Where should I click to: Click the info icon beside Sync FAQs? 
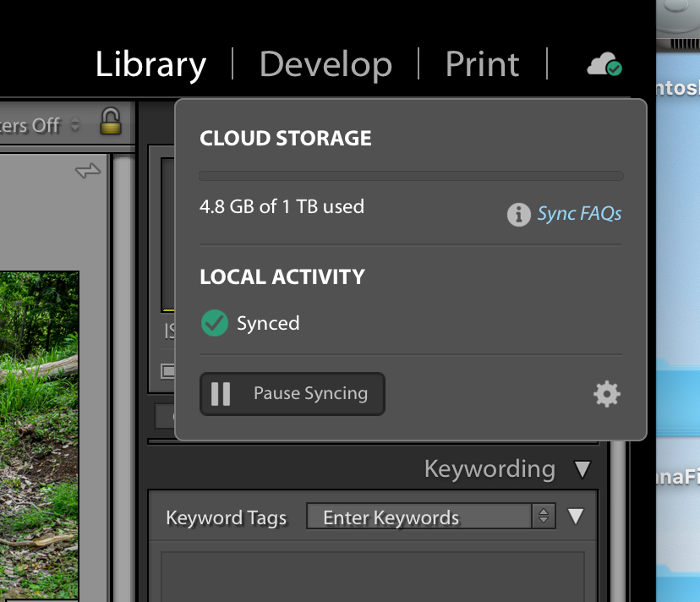519,215
